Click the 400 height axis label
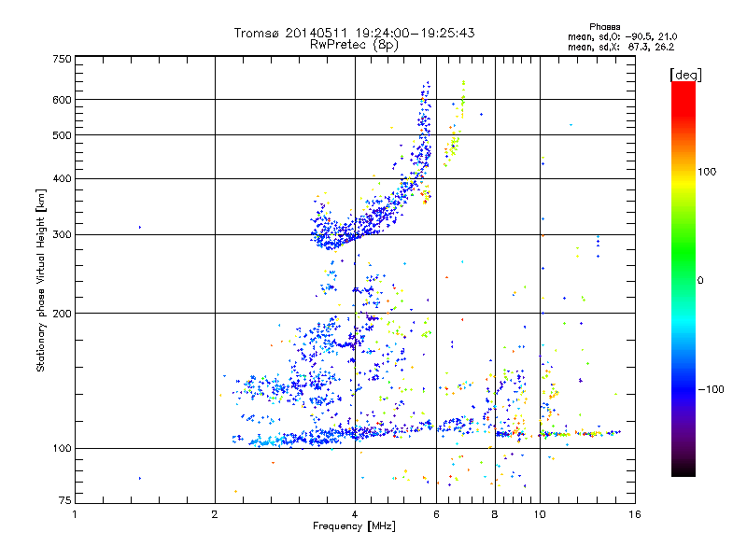747x560 pixels. [62, 179]
